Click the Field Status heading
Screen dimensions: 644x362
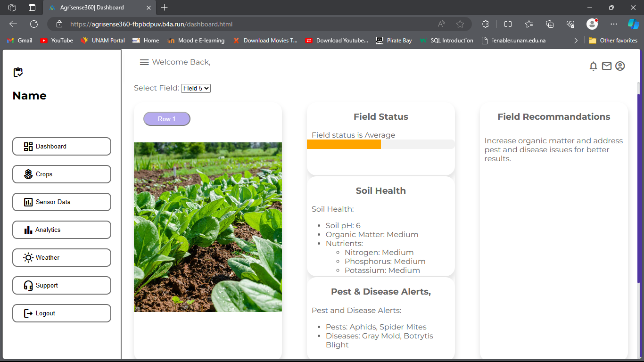381,117
